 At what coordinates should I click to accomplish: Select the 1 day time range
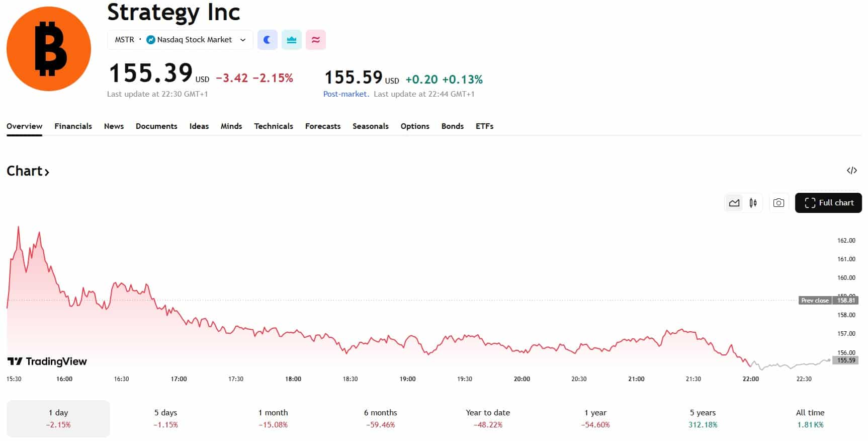click(58, 418)
